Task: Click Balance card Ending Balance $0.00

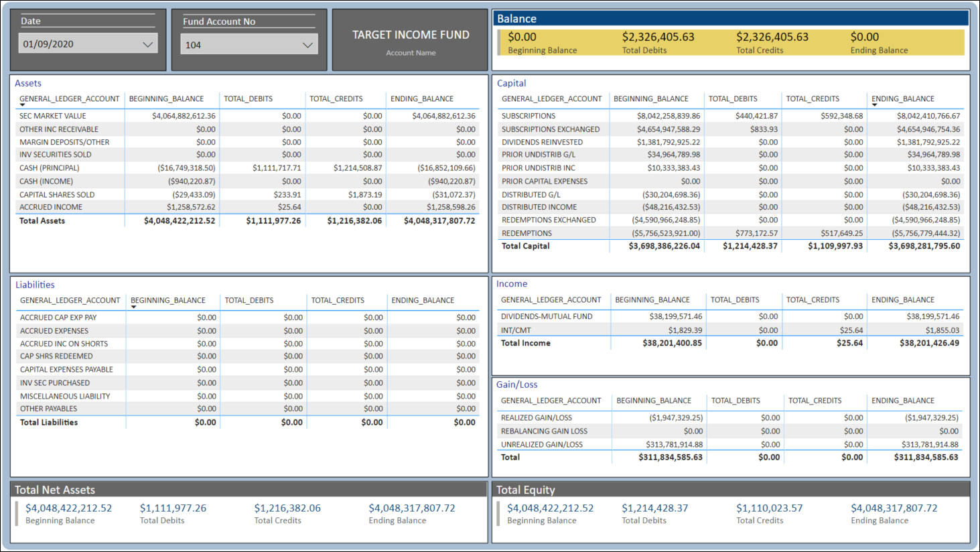Action: [865, 37]
